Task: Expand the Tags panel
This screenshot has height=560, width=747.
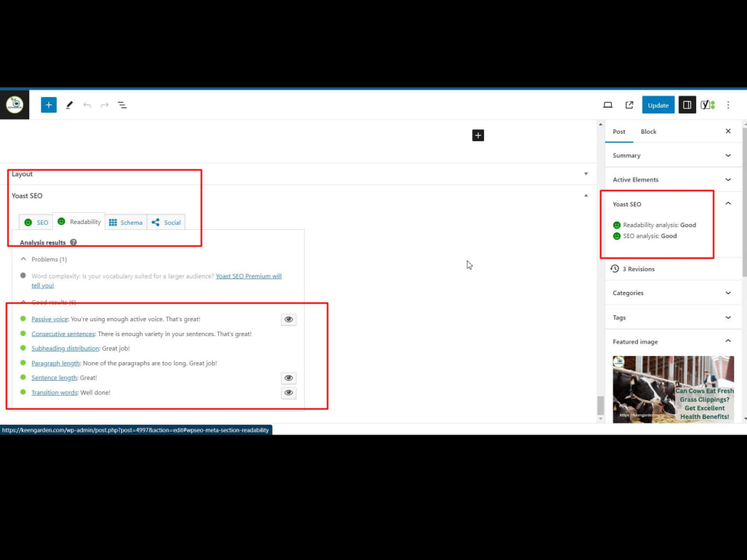Action: [x=673, y=317]
